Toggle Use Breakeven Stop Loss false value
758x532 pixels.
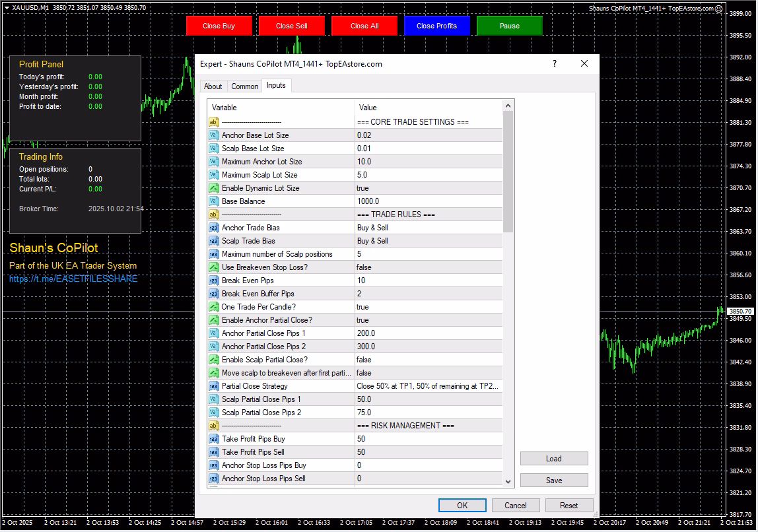(x=429, y=267)
